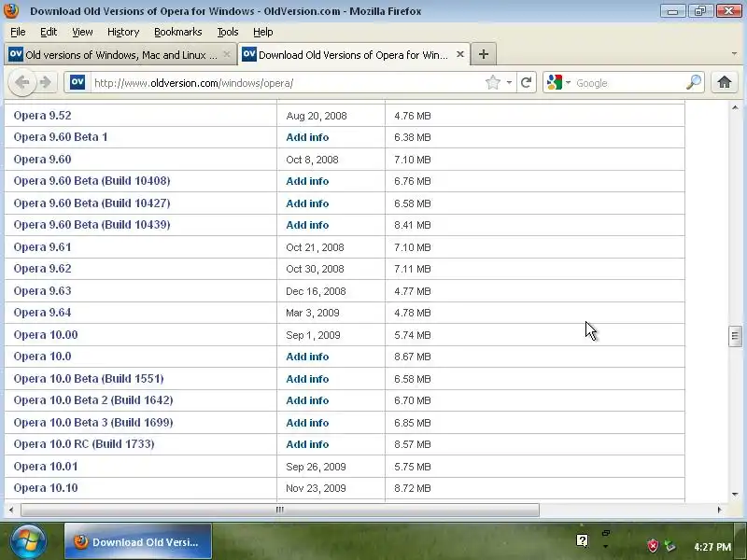Select the Download Old Versions of Opera tab

[354, 54]
